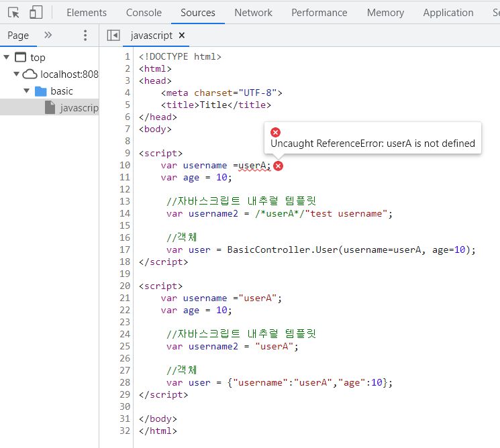This screenshot has width=500, height=448.
Task: Click line number 17 in the gutter
Action: (x=125, y=249)
